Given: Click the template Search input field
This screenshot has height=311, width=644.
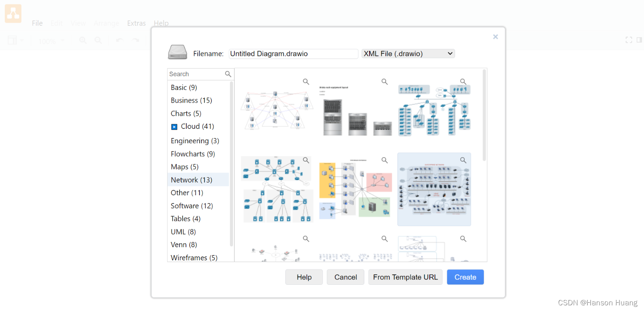Looking at the screenshot, I should 196,74.
